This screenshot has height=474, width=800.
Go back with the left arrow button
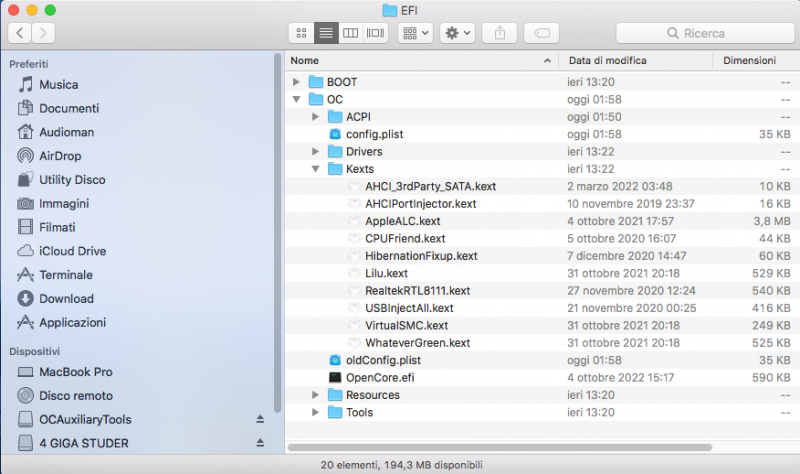20,33
